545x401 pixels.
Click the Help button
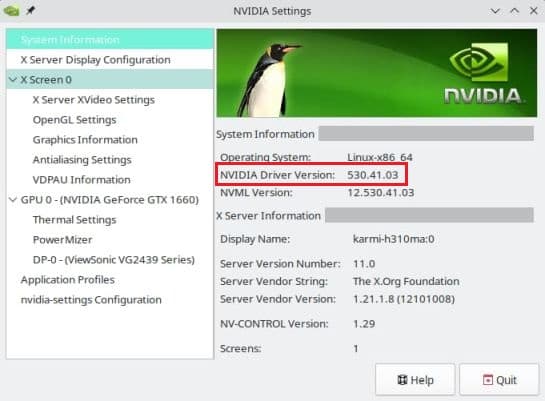[x=415, y=379]
